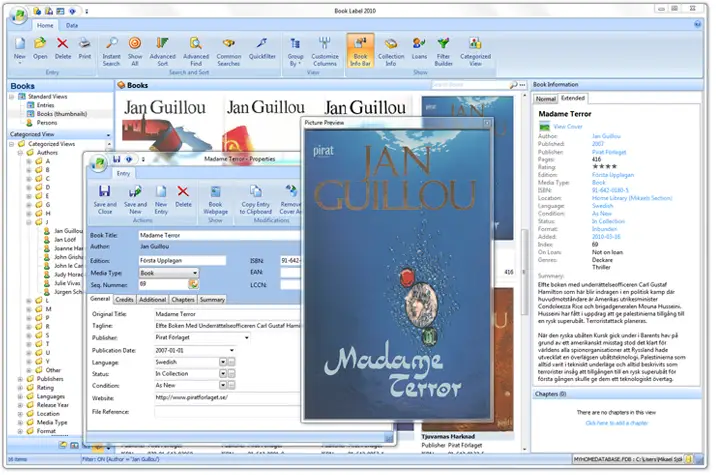Image resolution: width=716 pixels, height=475 pixels.
Task: Click the New entry icon in main ribbon
Action: tap(20, 49)
